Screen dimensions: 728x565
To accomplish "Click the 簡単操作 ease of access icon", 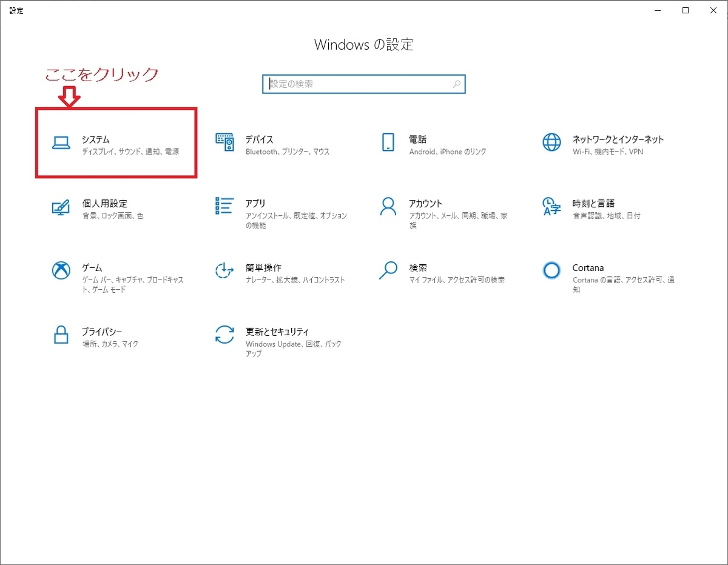I will click(x=224, y=270).
